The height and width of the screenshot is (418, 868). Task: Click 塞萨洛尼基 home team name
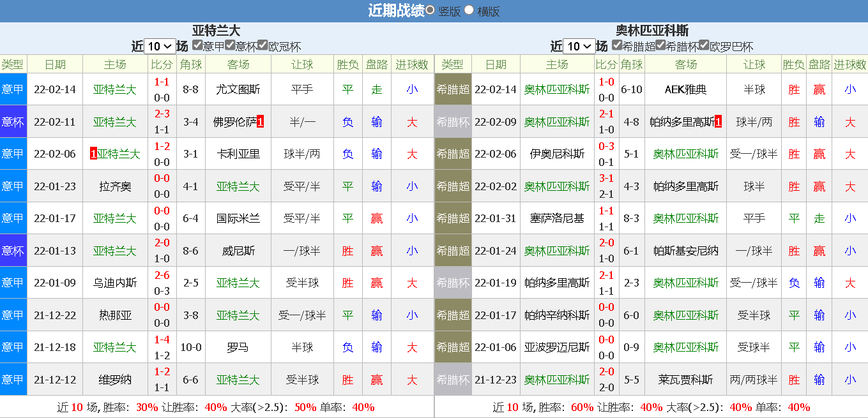click(x=557, y=218)
